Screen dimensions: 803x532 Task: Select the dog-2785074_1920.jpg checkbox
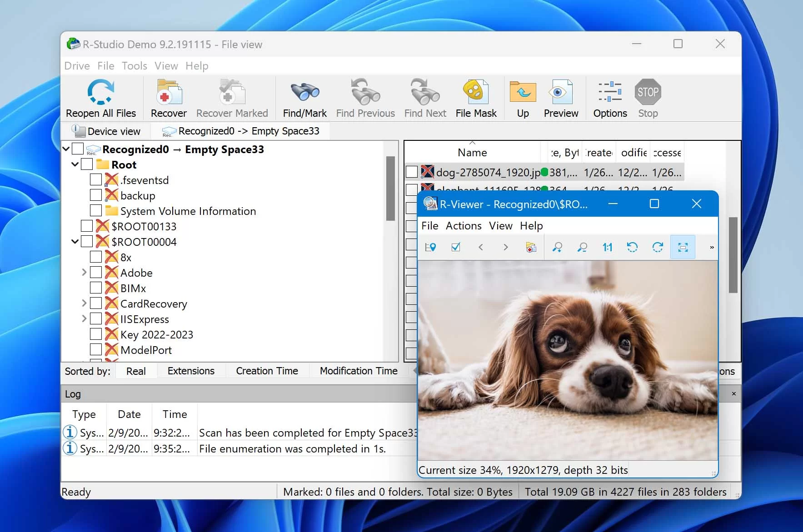[x=412, y=172]
